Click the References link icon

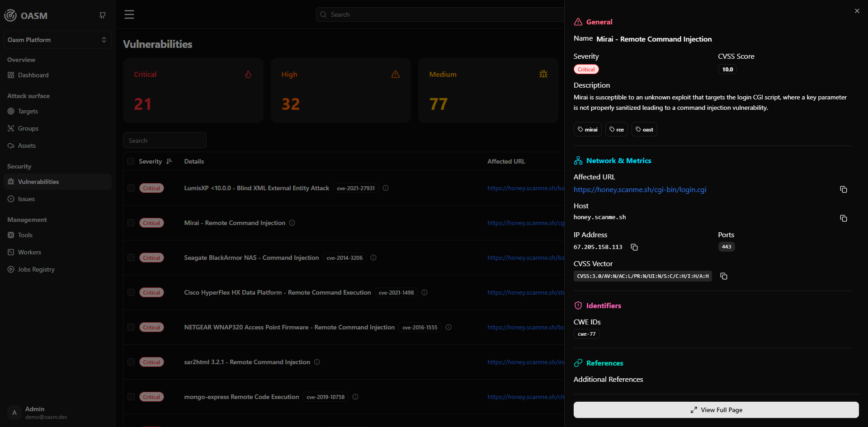(578, 363)
